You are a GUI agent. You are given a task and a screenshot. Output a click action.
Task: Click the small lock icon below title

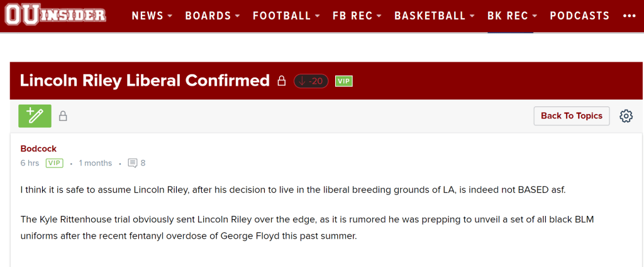[x=63, y=116]
